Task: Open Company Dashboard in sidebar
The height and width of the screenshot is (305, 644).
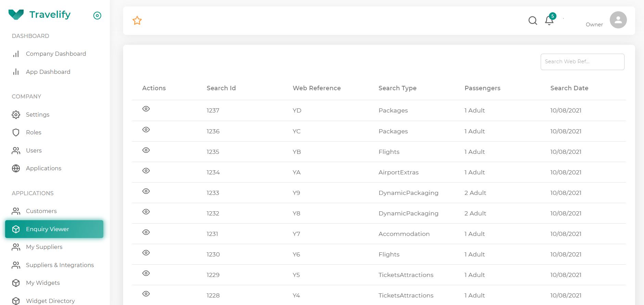Action: coord(56,54)
